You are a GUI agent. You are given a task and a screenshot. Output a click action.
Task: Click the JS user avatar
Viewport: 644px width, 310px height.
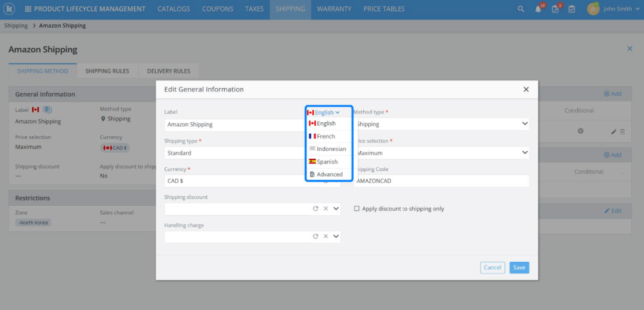593,9
